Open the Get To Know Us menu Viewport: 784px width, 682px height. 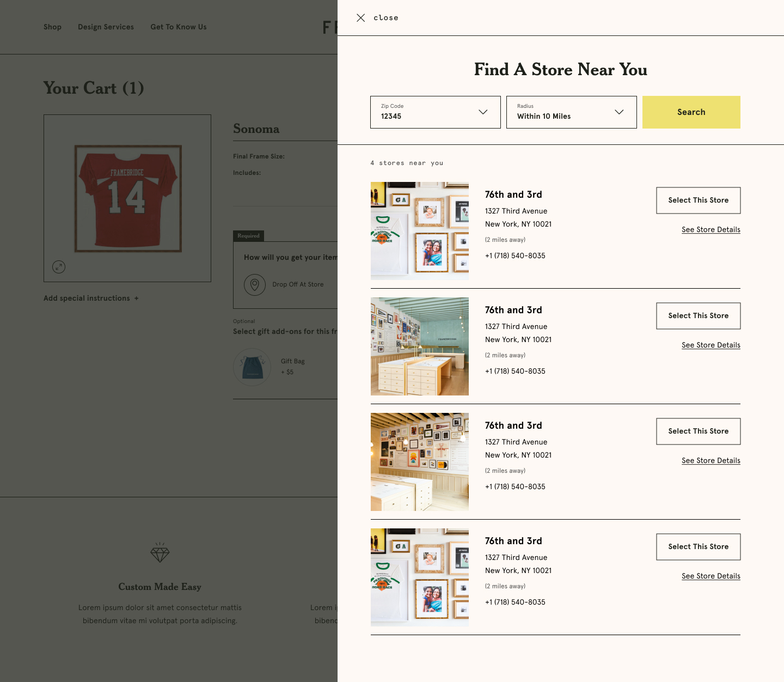[179, 27]
